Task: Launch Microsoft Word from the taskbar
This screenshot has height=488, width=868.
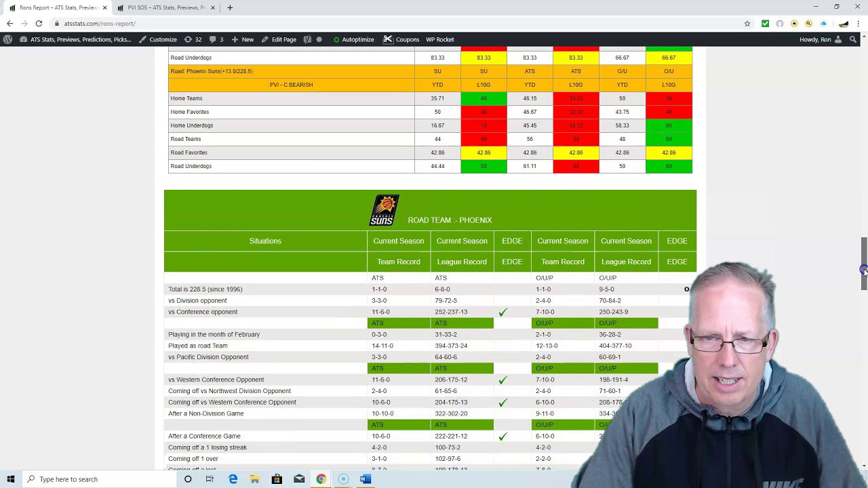Action: pyautogui.click(x=365, y=479)
